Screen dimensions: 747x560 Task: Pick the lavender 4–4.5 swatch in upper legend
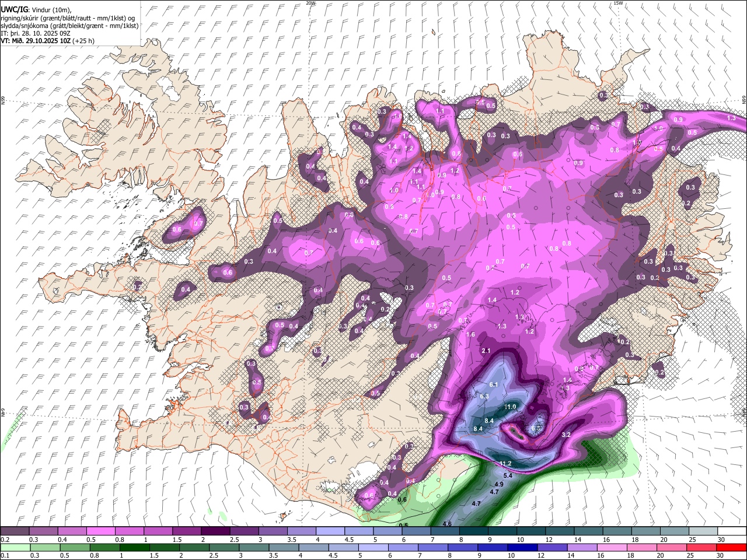click(330, 531)
